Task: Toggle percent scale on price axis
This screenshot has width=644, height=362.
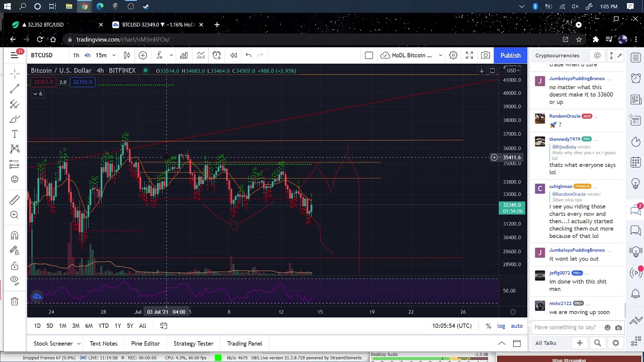Action: 488,326
